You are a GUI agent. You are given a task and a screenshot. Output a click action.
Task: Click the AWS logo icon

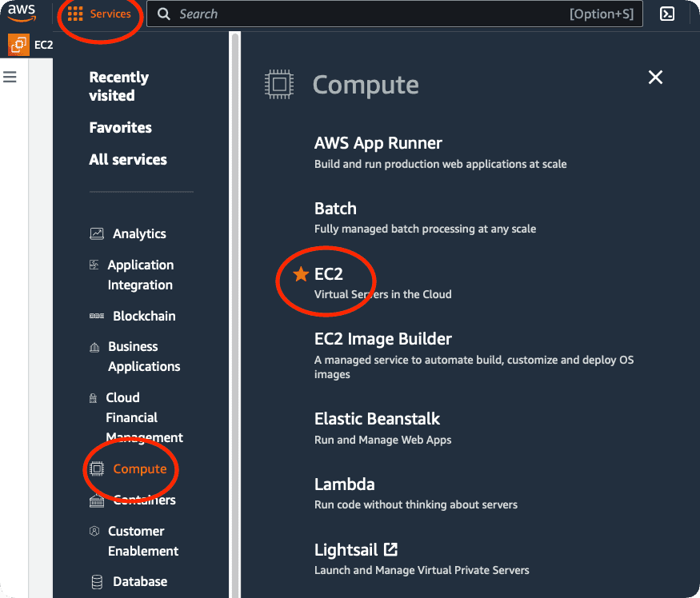click(22, 14)
